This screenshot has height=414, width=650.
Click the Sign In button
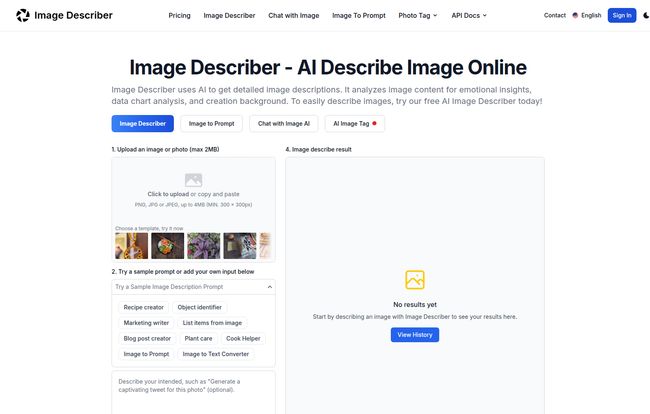[622, 15]
